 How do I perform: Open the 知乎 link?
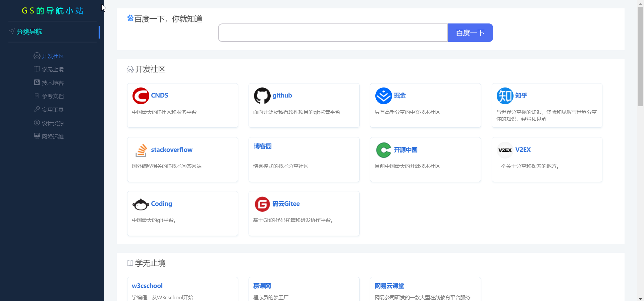[521, 96]
